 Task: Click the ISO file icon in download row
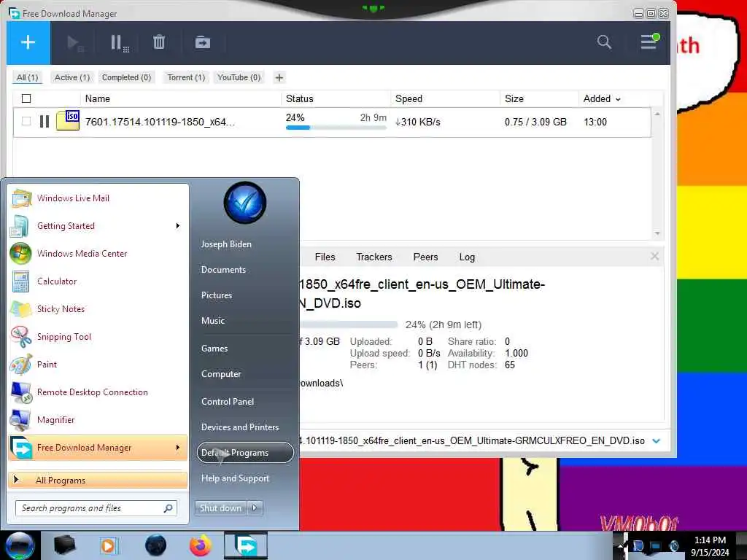click(x=68, y=120)
